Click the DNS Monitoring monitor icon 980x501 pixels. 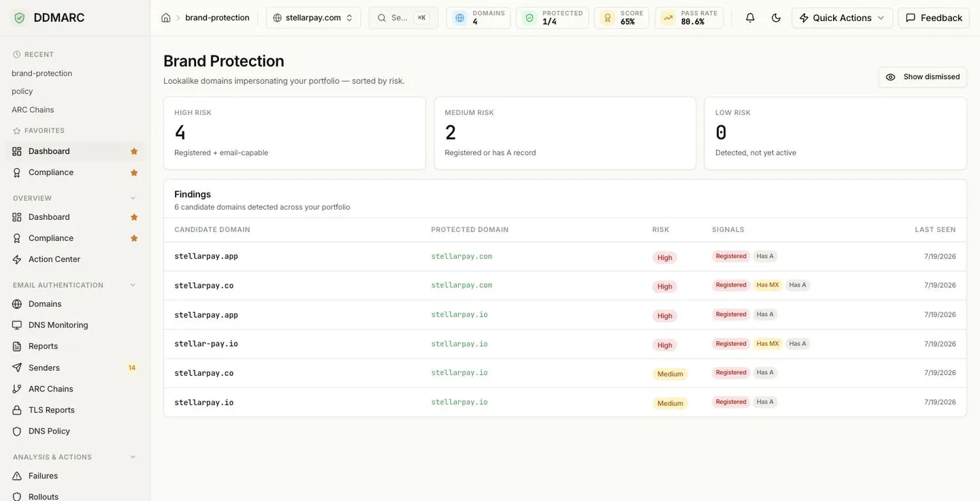17,325
